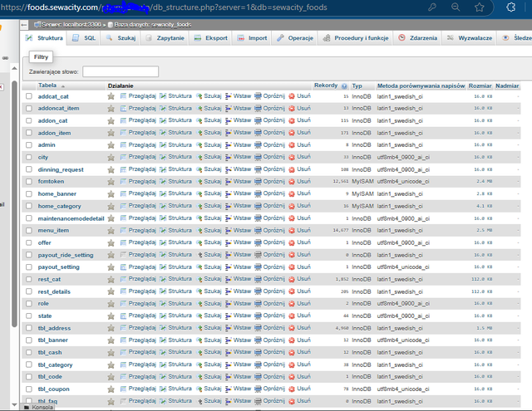
Task: Select checkbox for tbl_banner table
Action: point(29,340)
